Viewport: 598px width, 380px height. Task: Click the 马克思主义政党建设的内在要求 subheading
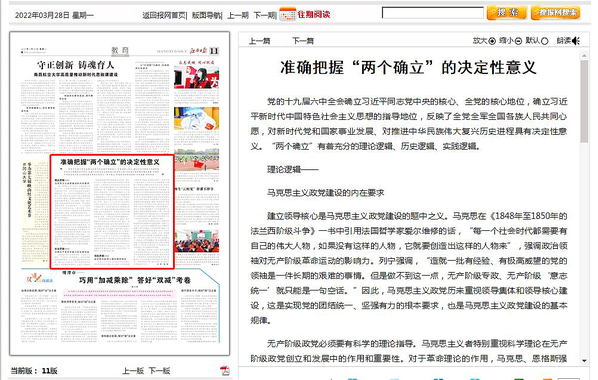[325, 193]
